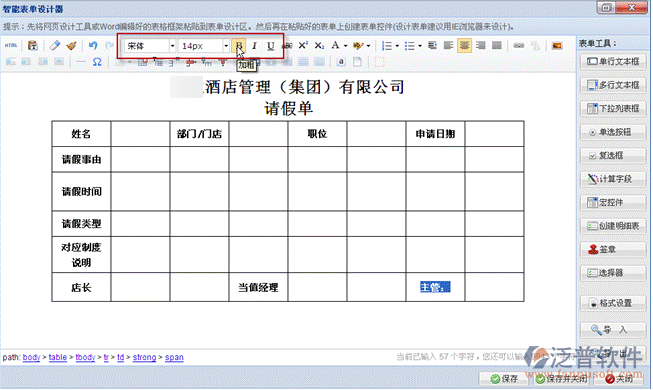This screenshot has height=390, width=653.
Task: Open the 宋体 font family dropdown
Action: (150, 46)
